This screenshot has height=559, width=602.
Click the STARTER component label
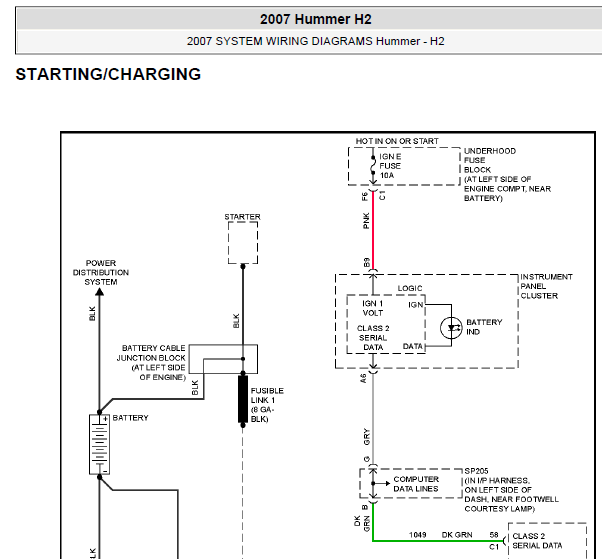(x=242, y=217)
